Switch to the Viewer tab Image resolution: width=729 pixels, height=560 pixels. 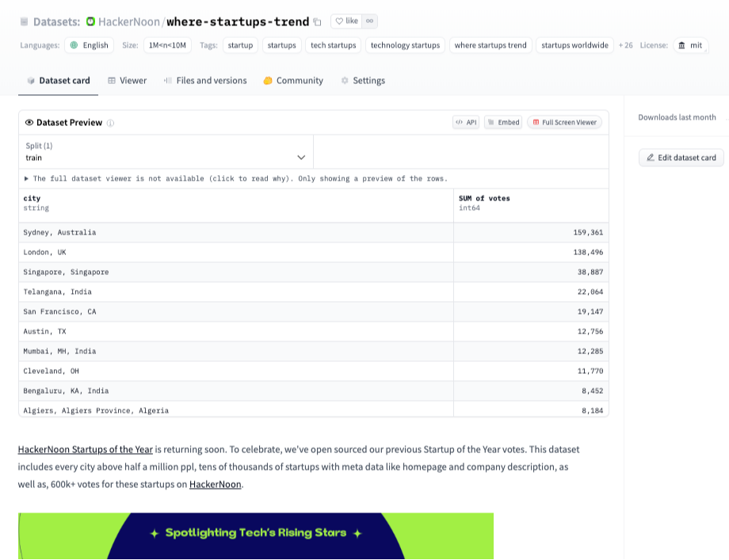[127, 80]
